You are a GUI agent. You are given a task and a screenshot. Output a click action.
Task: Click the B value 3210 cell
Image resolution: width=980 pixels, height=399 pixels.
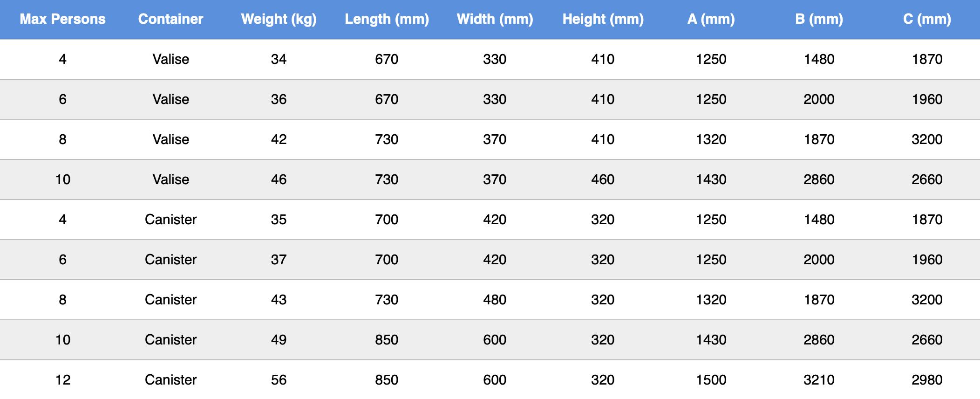pyautogui.click(x=819, y=380)
